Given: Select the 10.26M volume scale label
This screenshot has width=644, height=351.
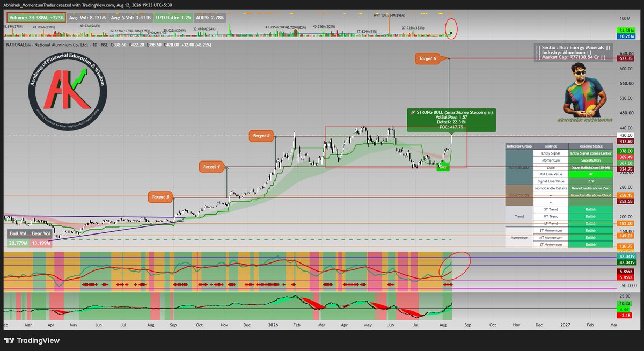Looking at the screenshot, I should [x=626, y=37].
